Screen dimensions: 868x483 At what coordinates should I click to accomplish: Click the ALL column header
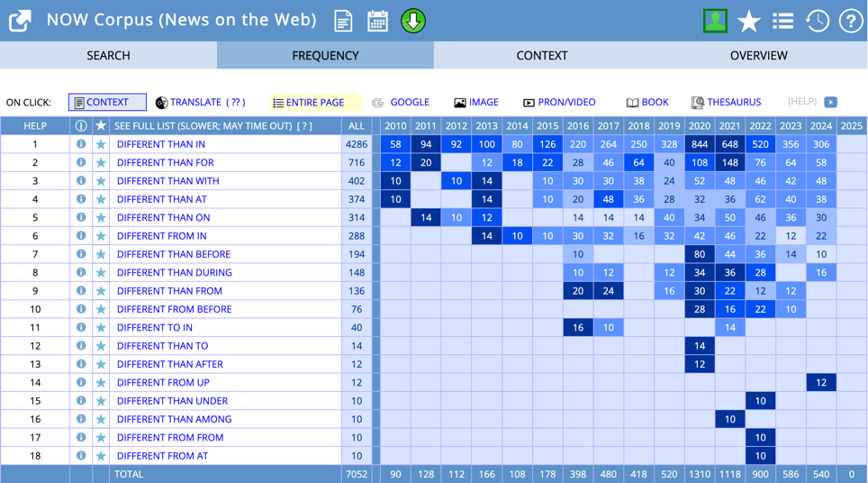[x=357, y=126]
